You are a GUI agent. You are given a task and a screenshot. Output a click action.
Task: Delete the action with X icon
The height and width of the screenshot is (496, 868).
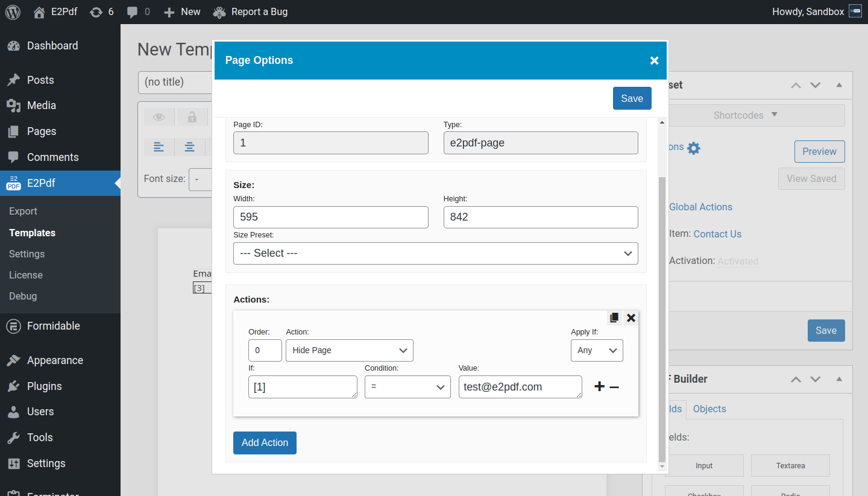[x=631, y=318]
